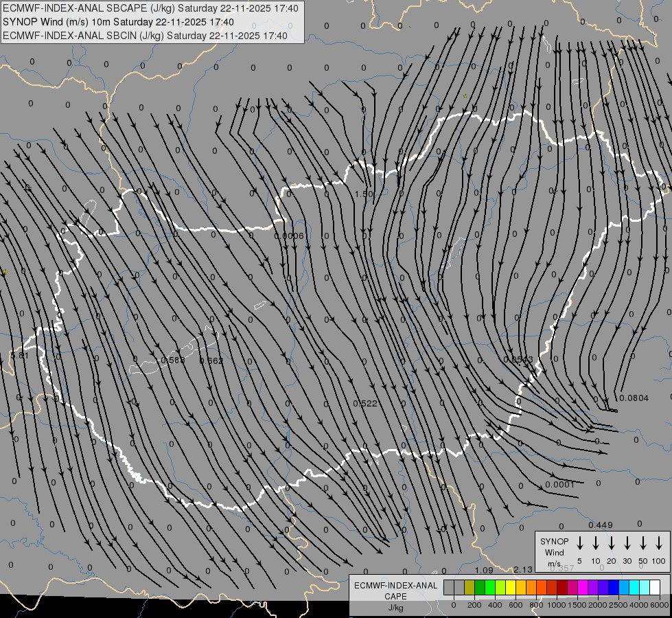Pick the pure yellow CAPE swatch
672x618 pixels.
tap(511, 587)
